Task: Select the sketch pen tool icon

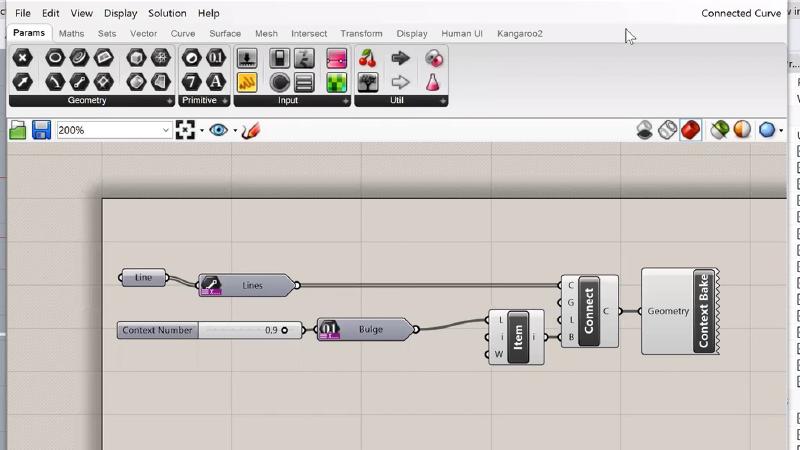Action: (x=251, y=130)
